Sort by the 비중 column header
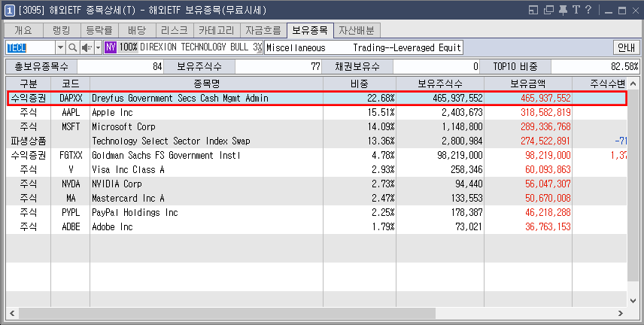This screenshot has width=644, height=325. pos(360,84)
